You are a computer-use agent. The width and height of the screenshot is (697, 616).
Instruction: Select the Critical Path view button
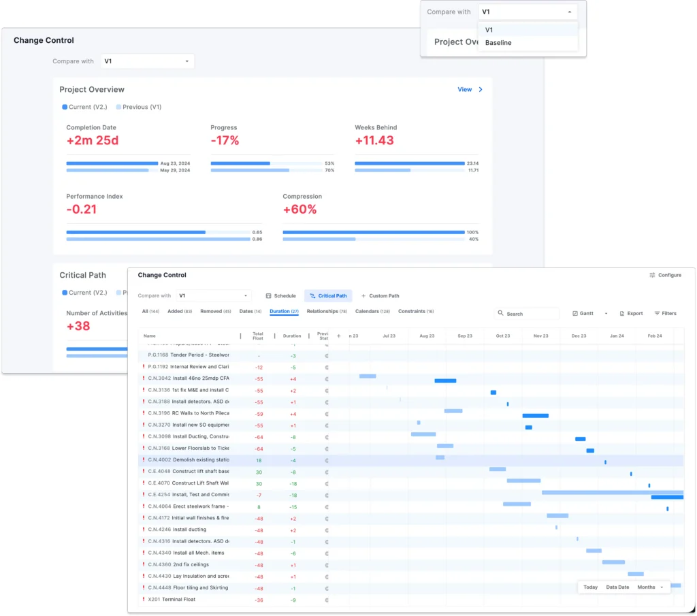[328, 296]
